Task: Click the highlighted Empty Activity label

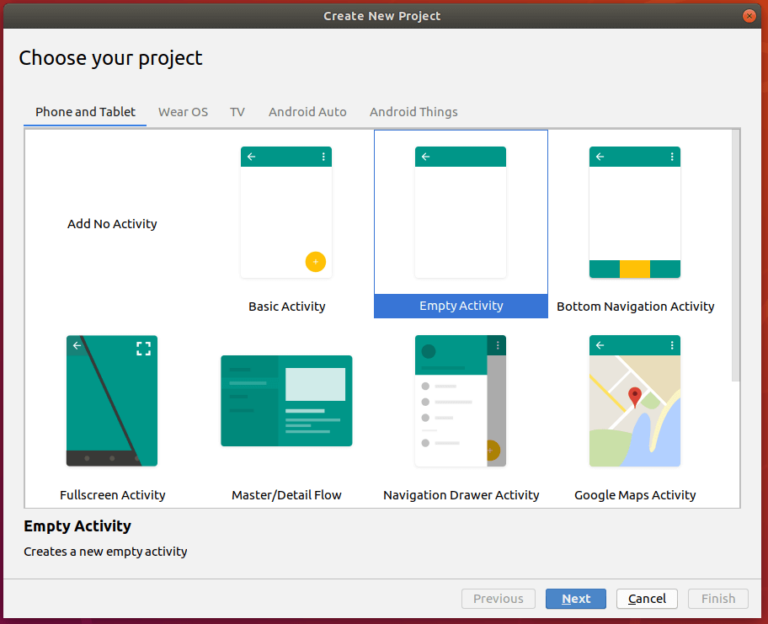Action: point(461,306)
